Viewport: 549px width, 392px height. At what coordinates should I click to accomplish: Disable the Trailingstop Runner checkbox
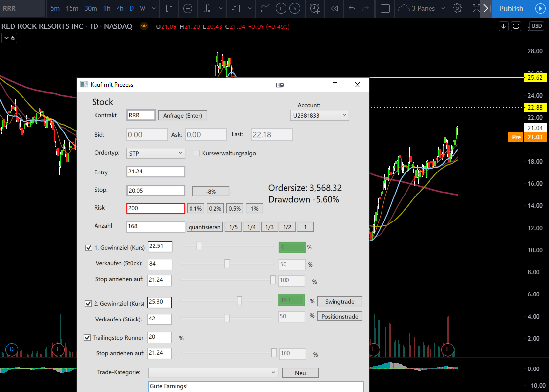pos(87,337)
